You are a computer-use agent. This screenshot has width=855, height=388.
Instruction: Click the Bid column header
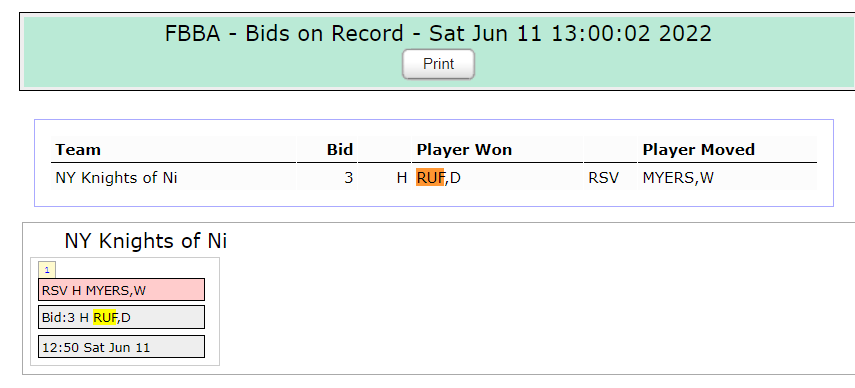coord(340,150)
